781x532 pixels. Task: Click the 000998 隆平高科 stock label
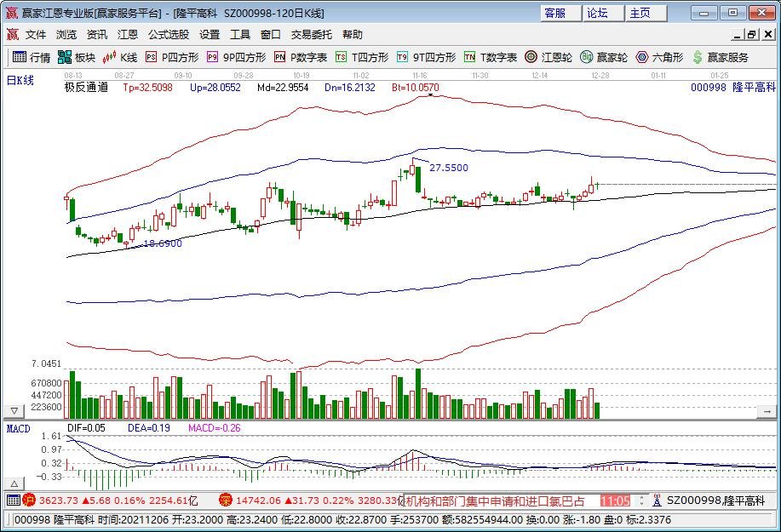click(733, 87)
